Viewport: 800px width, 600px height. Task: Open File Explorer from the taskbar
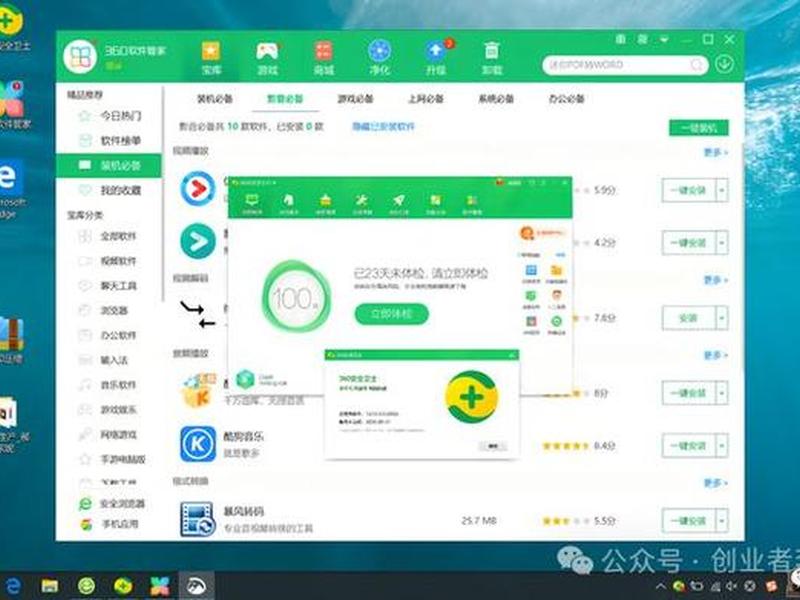click(49, 586)
